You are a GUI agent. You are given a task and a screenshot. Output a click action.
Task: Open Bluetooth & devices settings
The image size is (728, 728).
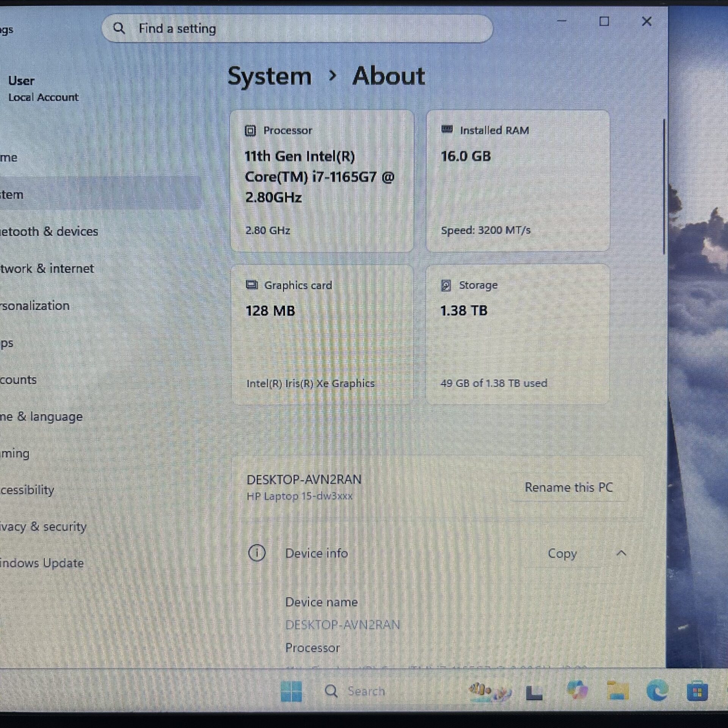click(x=49, y=231)
